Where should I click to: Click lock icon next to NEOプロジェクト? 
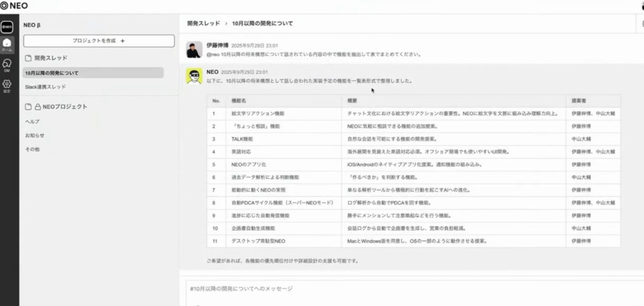pos(38,107)
